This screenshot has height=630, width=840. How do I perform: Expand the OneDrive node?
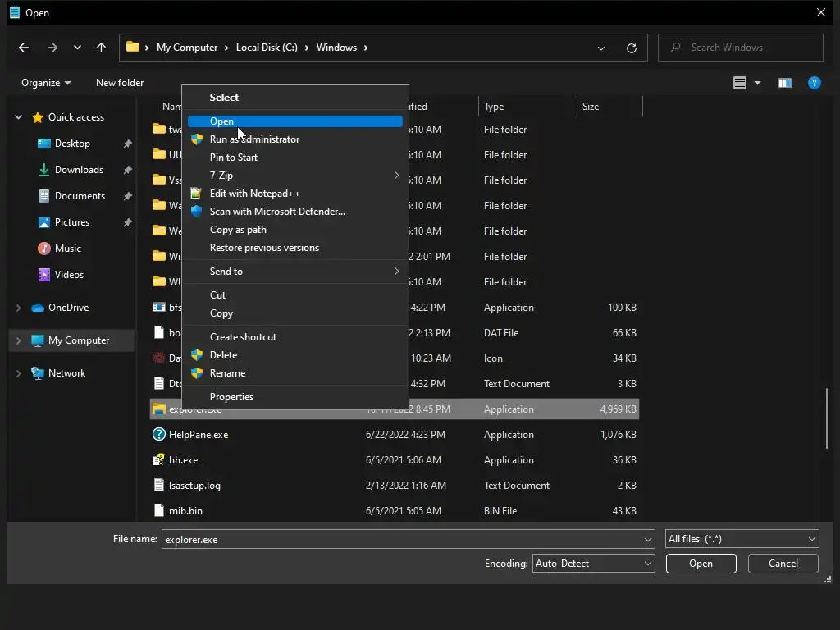(x=18, y=308)
